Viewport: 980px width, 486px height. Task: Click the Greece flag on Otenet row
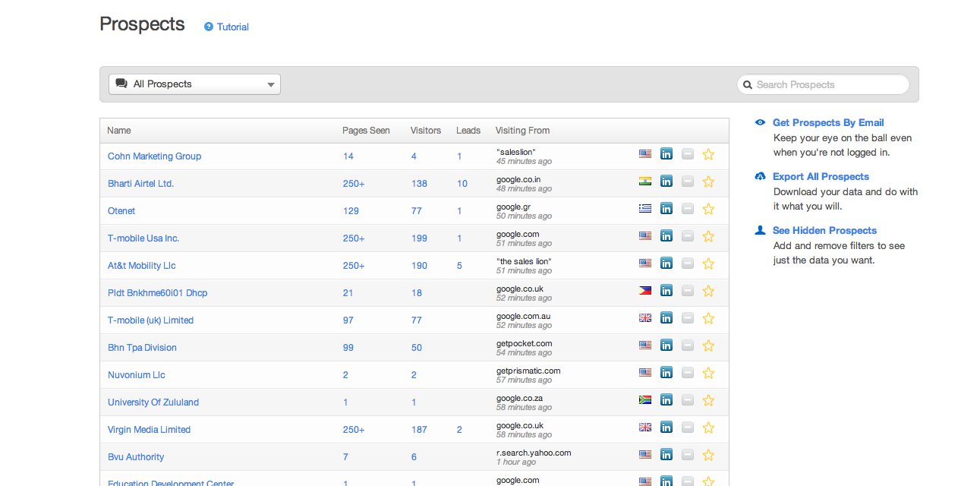(x=645, y=209)
